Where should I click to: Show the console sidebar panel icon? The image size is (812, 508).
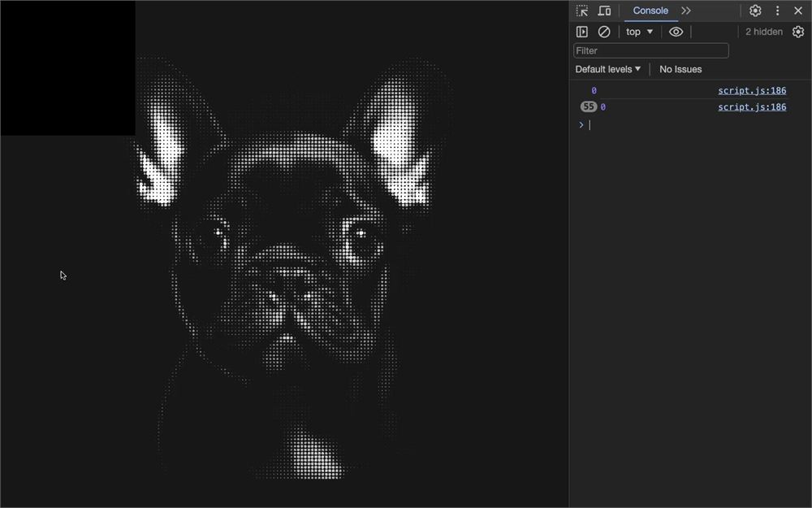point(582,32)
